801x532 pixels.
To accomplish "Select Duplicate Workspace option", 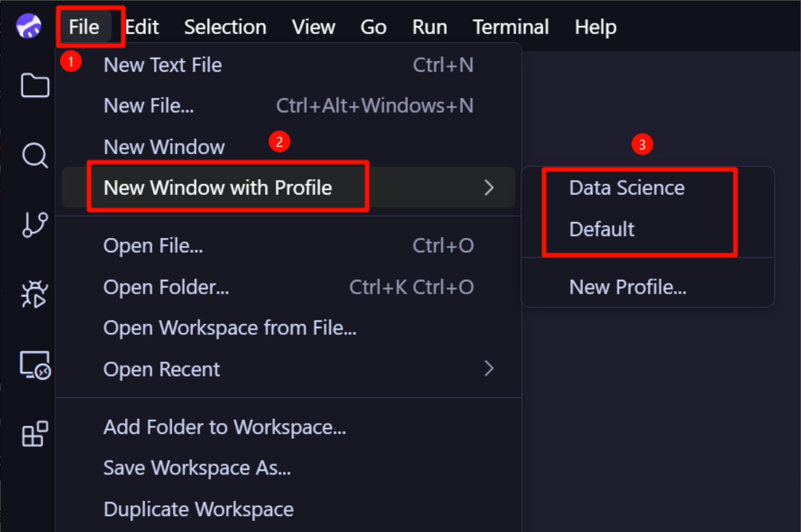I will pyautogui.click(x=198, y=509).
